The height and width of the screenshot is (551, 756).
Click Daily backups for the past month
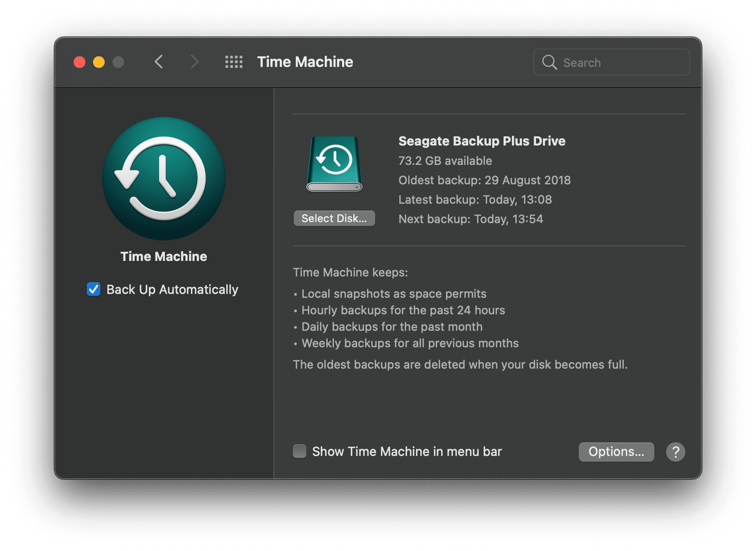[392, 326]
